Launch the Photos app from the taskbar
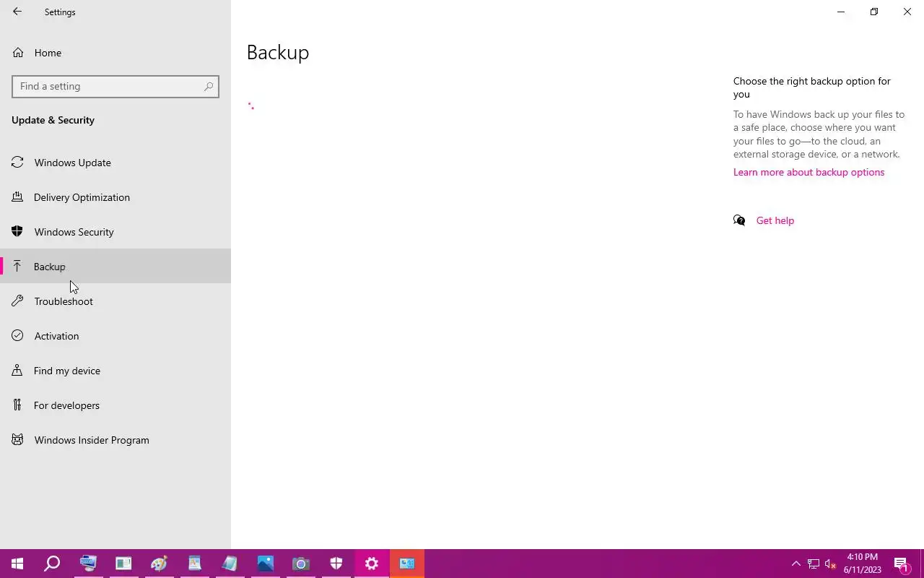This screenshot has width=924, height=578. [265, 564]
